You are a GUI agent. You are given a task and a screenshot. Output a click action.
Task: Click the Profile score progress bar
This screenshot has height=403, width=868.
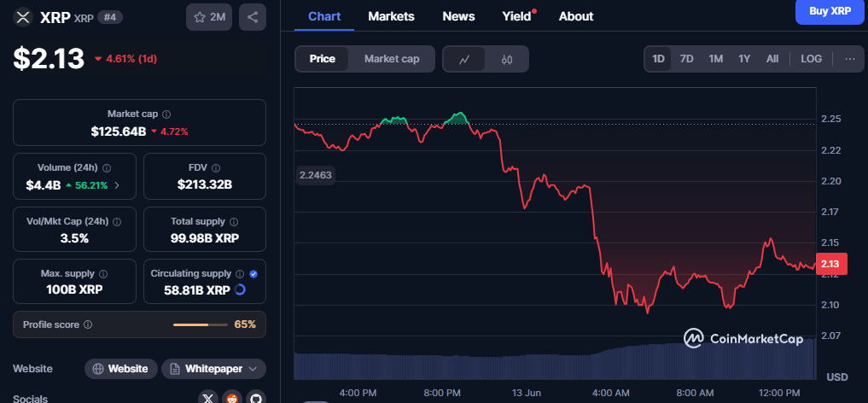[201, 324]
